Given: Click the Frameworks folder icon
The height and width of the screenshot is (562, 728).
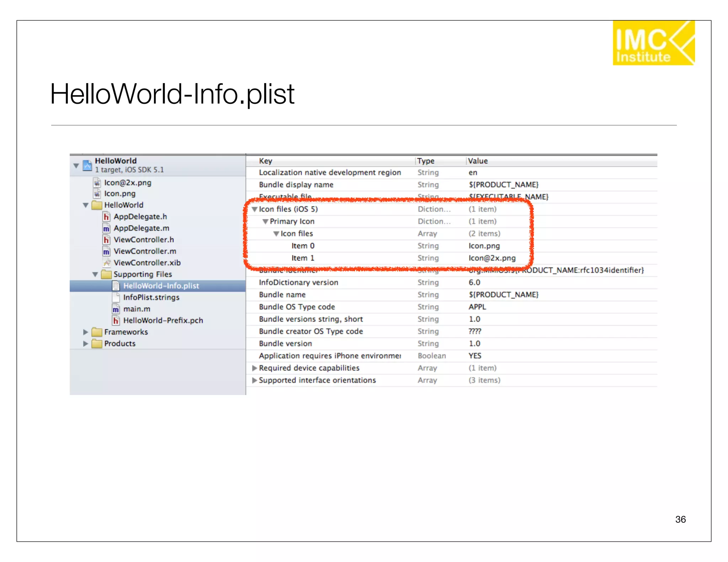Looking at the screenshot, I should click(97, 332).
